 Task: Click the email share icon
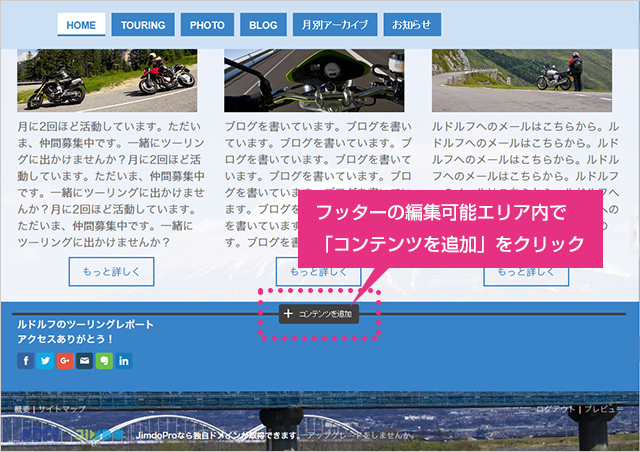84,361
